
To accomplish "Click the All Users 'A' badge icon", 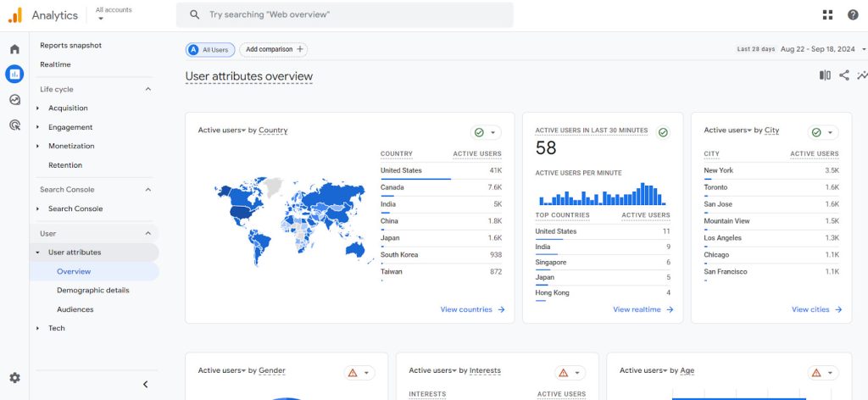I will click(193, 50).
